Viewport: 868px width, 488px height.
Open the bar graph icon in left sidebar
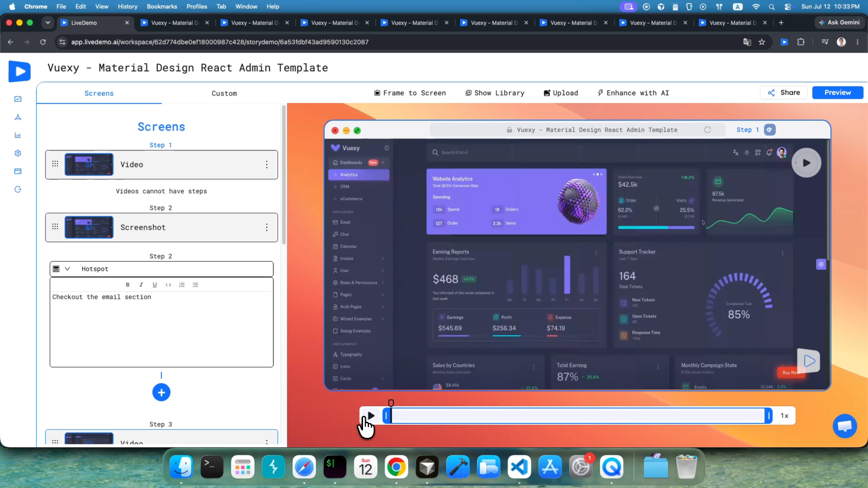click(18, 135)
